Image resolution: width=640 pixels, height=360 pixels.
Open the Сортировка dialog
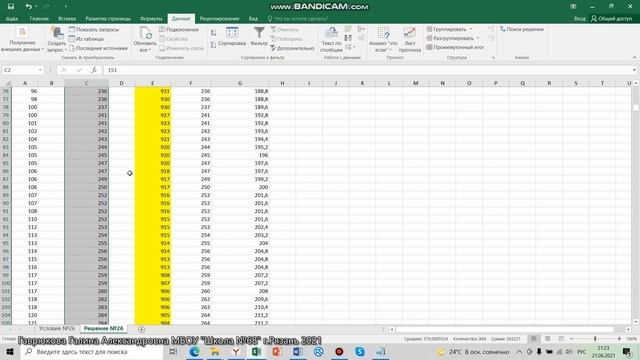tap(232, 37)
